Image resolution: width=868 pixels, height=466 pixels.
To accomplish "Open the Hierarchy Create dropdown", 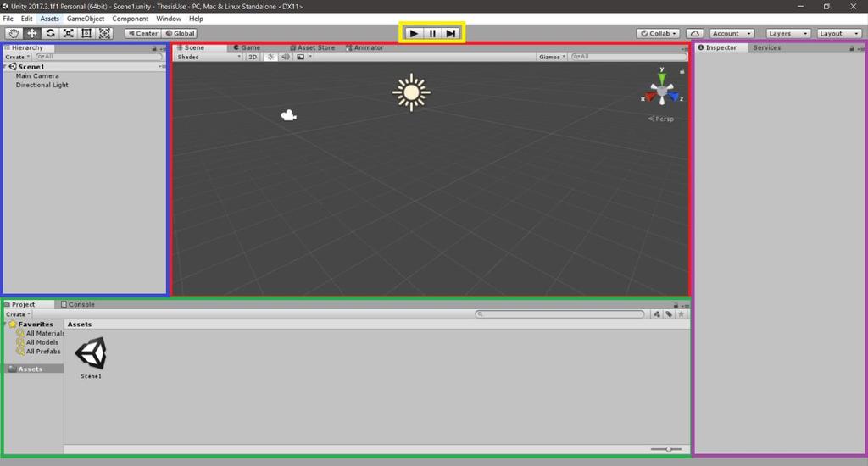I will point(17,57).
